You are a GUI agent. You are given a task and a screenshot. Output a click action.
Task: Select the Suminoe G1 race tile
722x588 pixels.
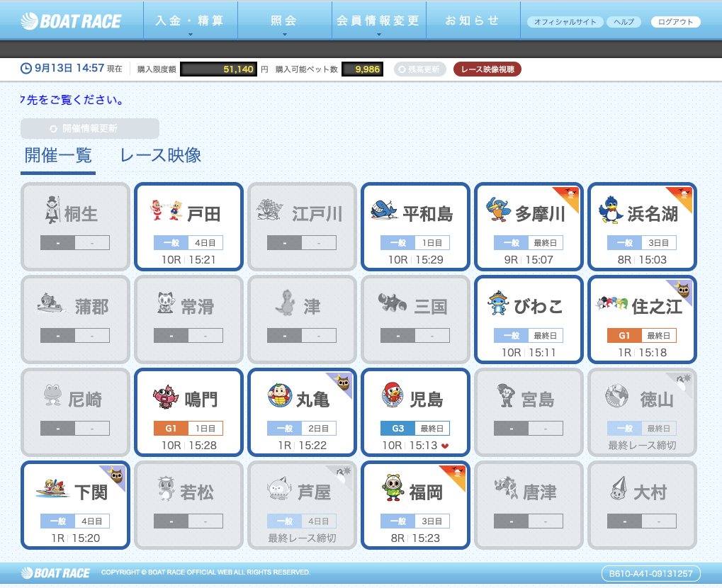641,320
